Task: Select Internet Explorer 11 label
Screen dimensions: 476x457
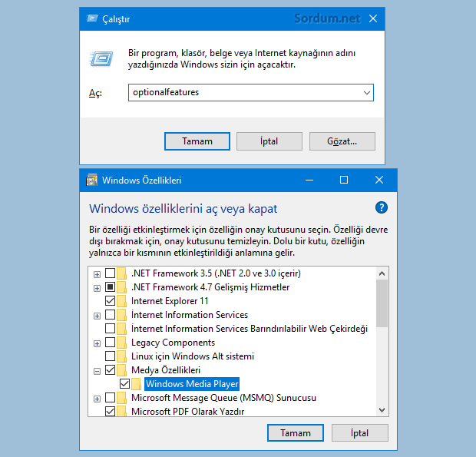Action: pos(170,301)
